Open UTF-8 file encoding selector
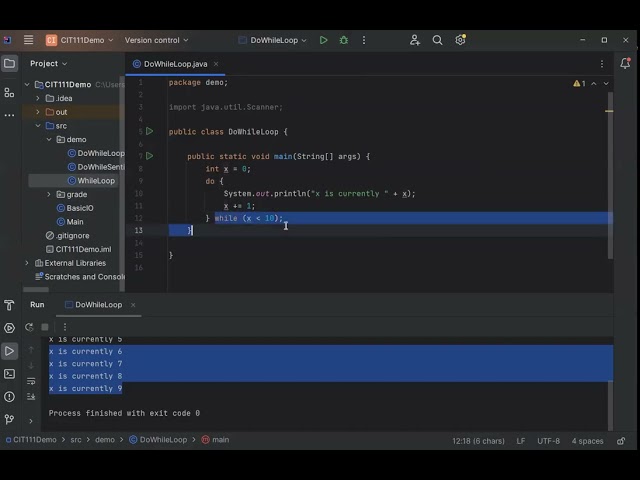This screenshot has height=480, width=640. [x=548, y=441]
